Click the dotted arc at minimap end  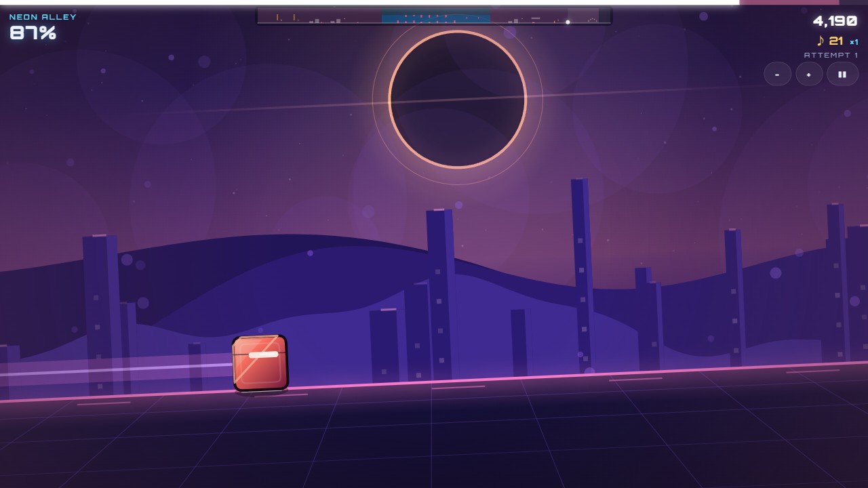click(x=592, y=20)
